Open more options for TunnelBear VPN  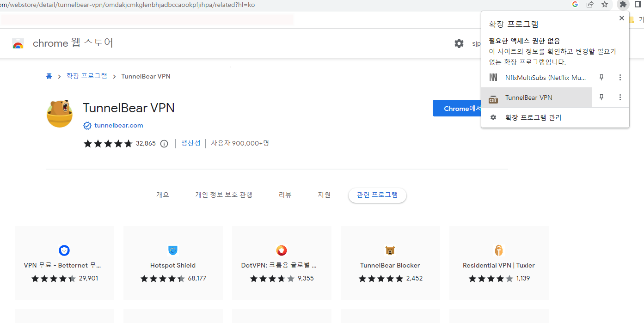[x=620, y=98]
